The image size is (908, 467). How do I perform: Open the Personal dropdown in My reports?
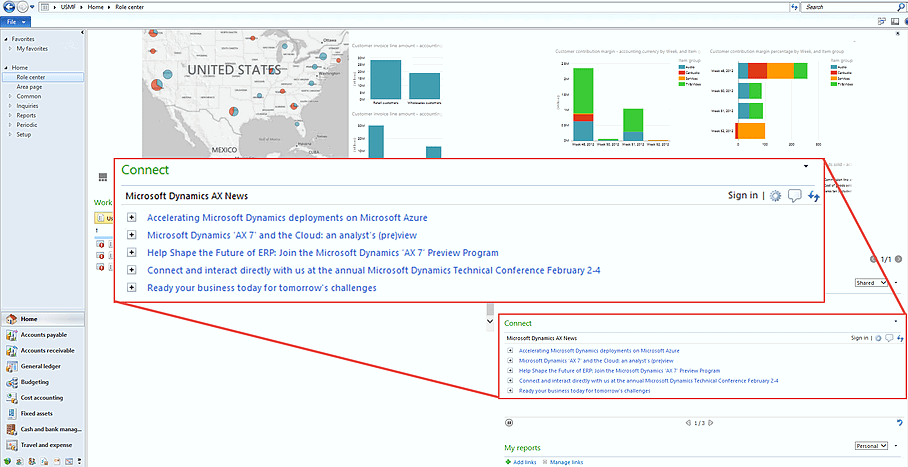[872, 446]
